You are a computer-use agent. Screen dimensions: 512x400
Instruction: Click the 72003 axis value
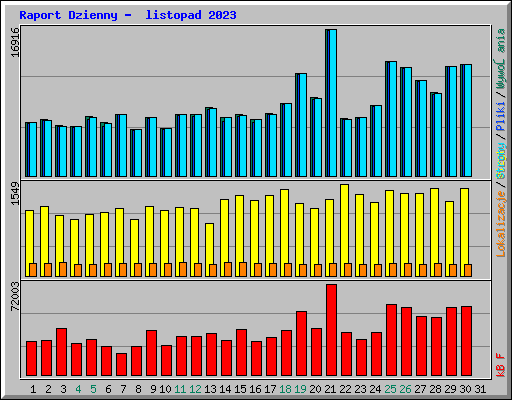pyautogui.click(x=15, y=296)
